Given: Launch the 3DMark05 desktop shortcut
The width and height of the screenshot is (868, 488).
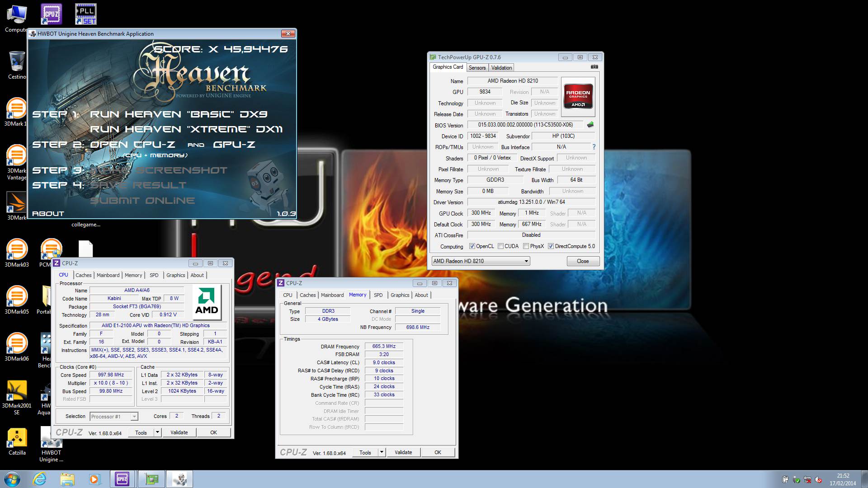Looking at the screenshot, I should click(x=17, y=300).
